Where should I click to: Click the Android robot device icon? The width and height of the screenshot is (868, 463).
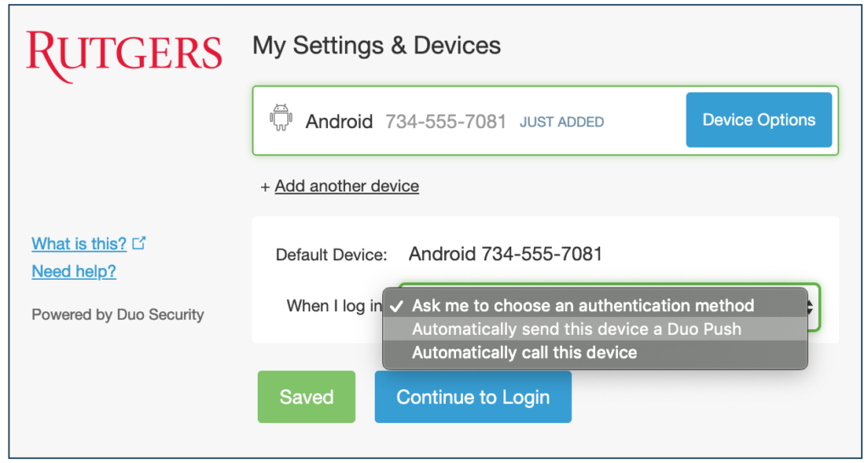(281, 117)
